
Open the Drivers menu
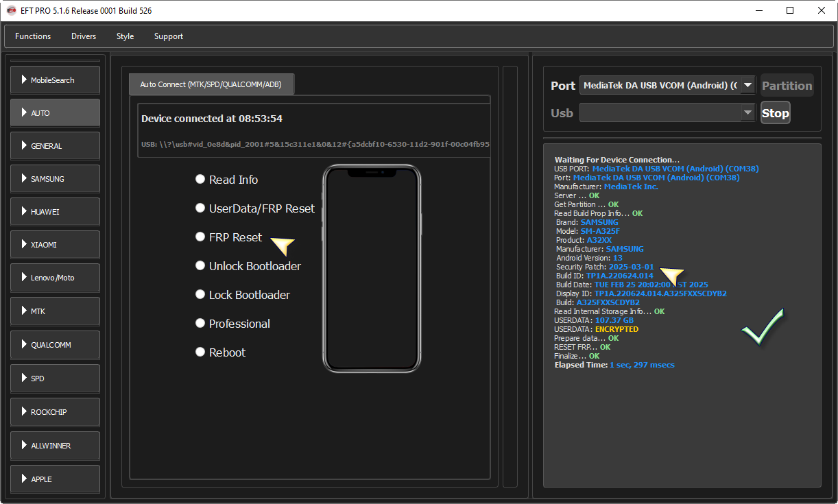[84, 36]
